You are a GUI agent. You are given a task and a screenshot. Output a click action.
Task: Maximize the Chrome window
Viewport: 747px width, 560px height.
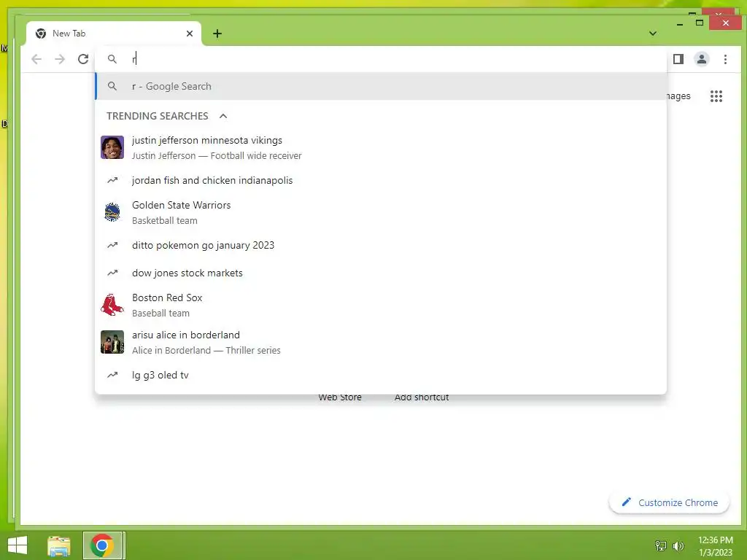point(700,23)
